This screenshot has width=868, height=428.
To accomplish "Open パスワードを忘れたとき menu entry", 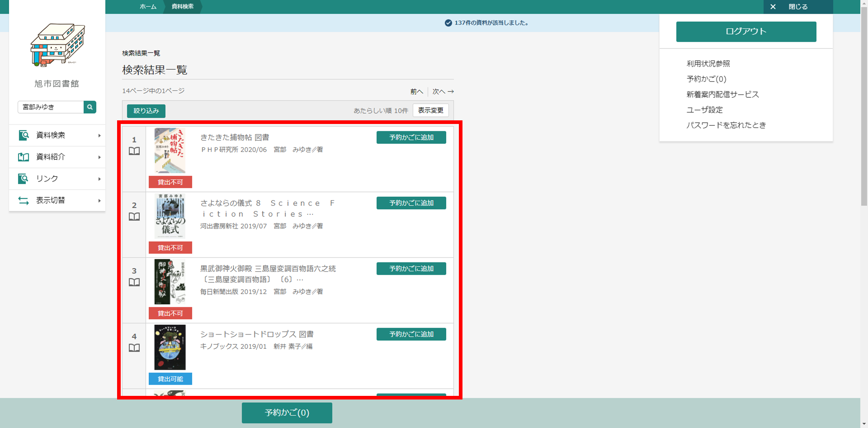I will [x=726, y=125].
